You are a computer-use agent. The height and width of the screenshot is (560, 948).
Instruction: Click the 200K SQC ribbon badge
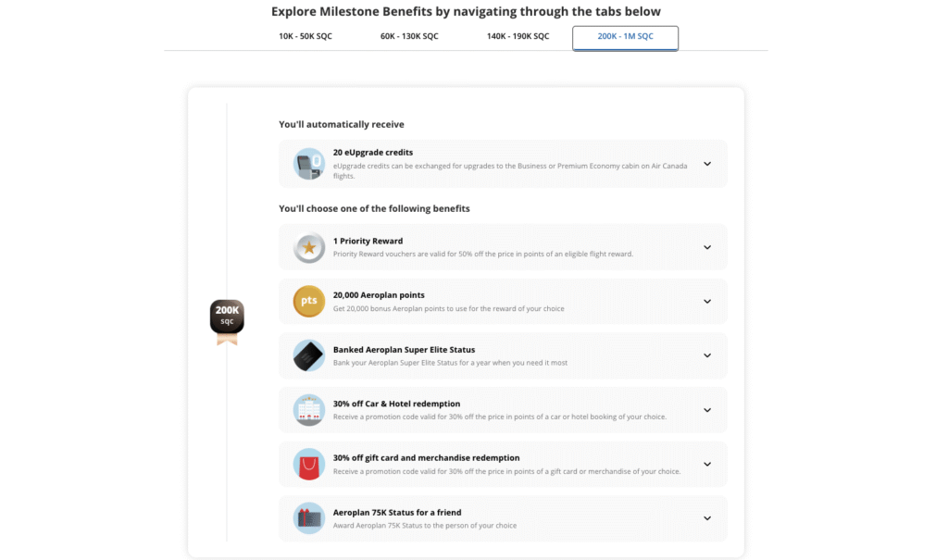[226, 317]
